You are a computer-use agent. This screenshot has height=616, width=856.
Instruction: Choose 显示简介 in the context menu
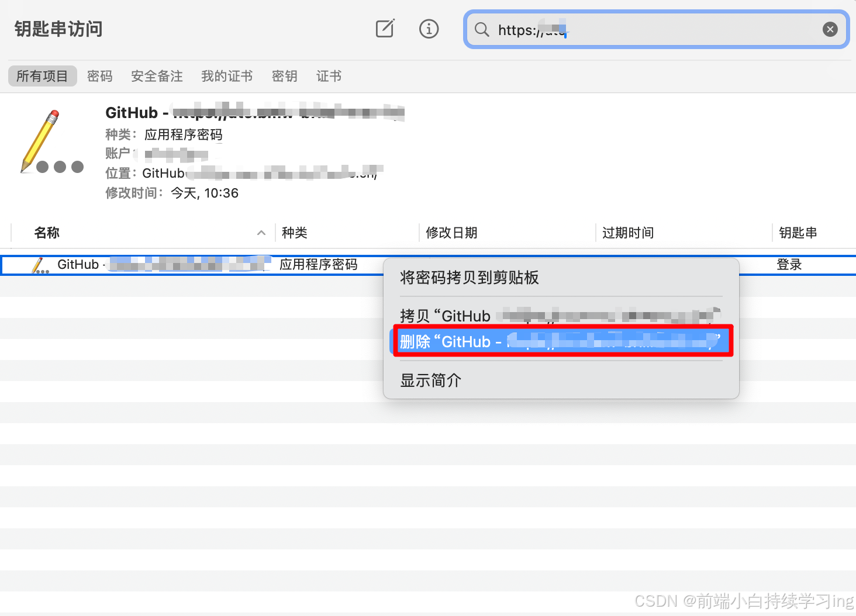click(x=430, y=380)
